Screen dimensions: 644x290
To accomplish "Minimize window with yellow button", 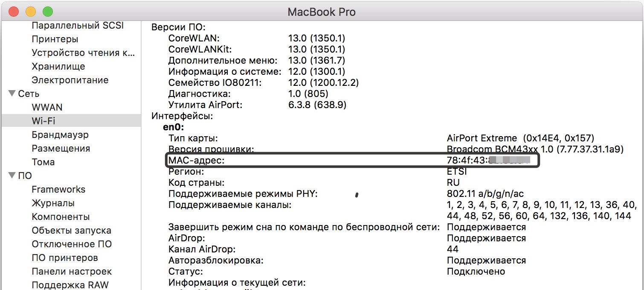I will pyautogui.click(x=31, y=12).
